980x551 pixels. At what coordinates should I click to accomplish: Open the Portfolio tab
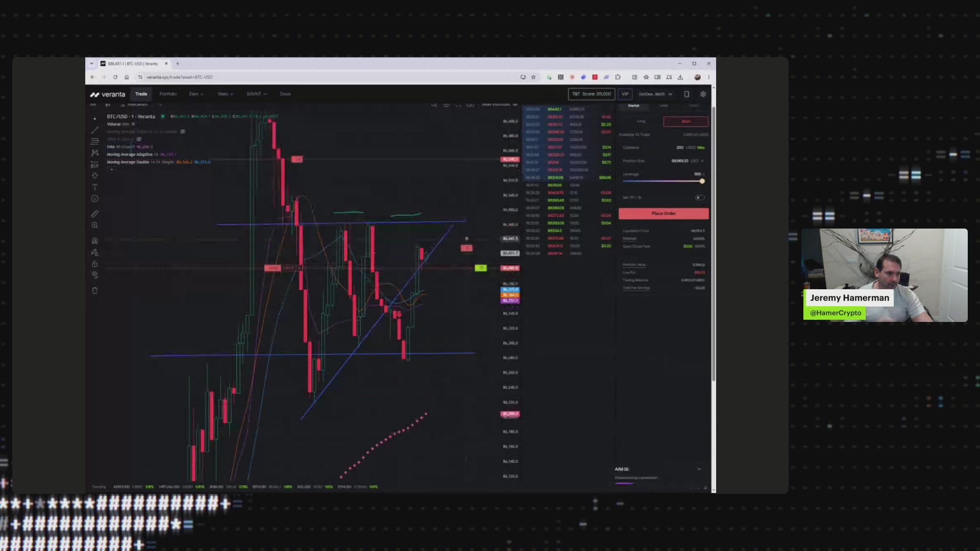pos(168,94)
